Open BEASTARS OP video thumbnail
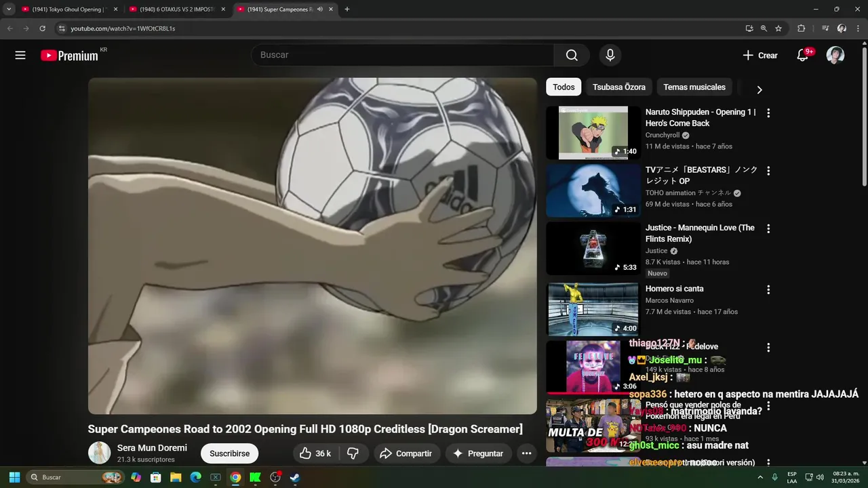Screen dimensions: 868x488 (x=593, y=191)
